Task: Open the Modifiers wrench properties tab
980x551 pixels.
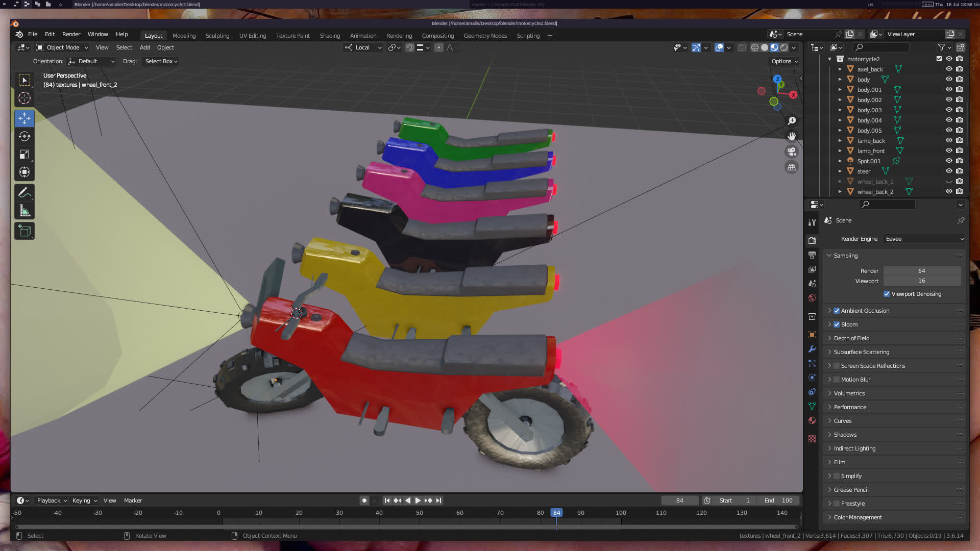Action: click(x=812, y=349)
